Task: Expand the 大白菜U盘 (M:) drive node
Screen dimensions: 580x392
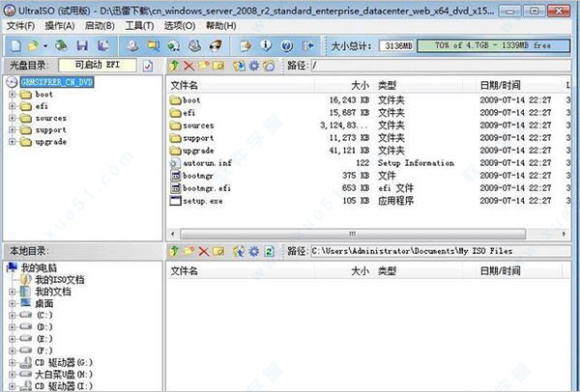Action: [11, 374]
